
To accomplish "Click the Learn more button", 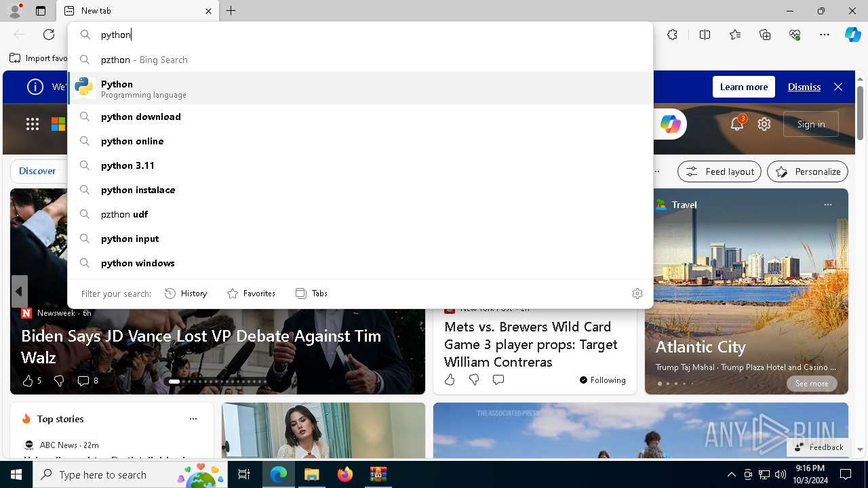I will tap(744, 87).
